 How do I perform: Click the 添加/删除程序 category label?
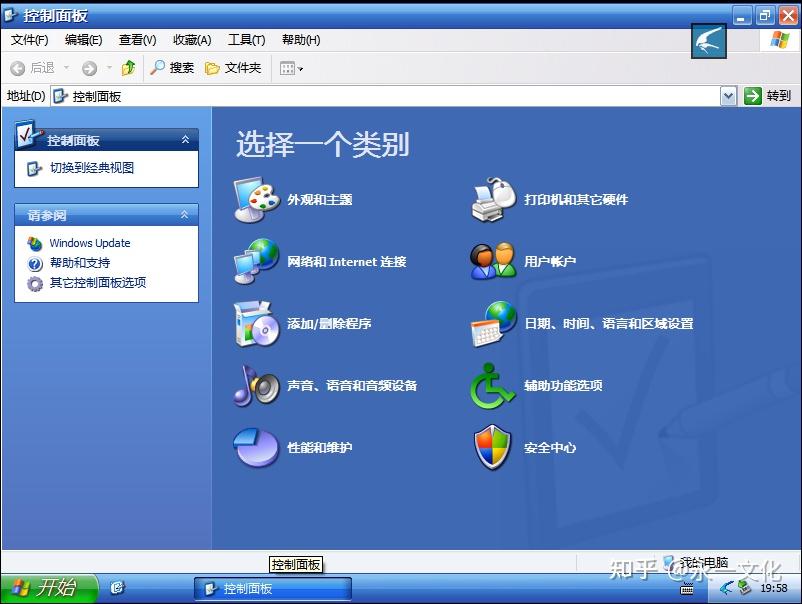tap(329, 324)
